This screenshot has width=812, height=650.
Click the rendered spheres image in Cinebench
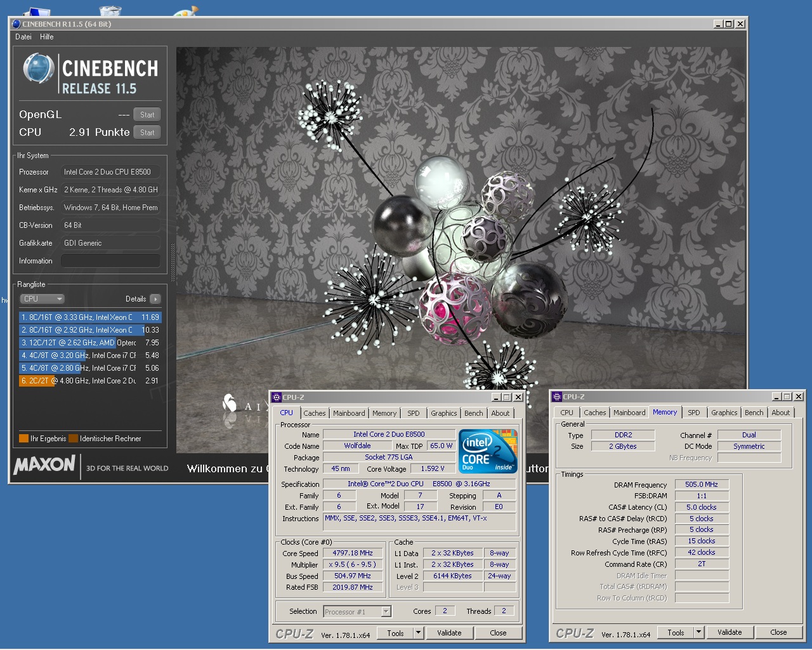click(x=461, y=249)
